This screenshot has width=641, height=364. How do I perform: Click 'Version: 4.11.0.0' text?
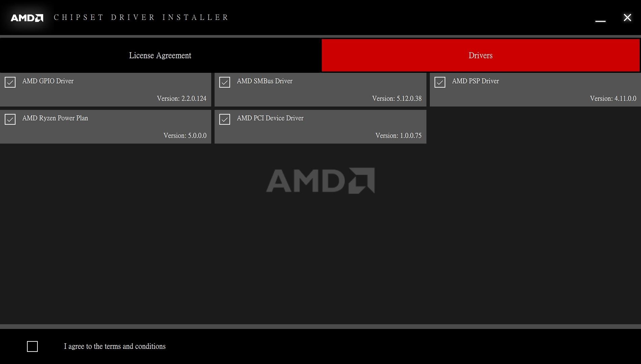[x=613, y=98]
